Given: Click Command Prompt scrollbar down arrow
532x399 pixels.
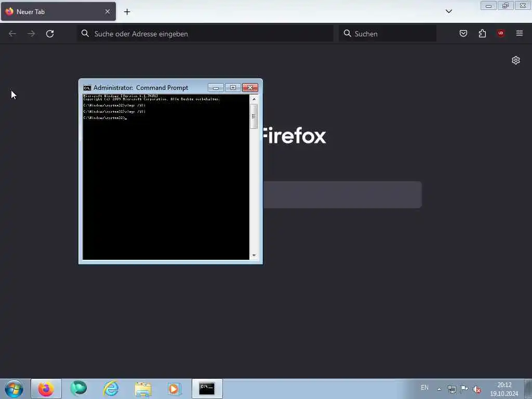Looking at the screenshot, I should pos(254,255).
